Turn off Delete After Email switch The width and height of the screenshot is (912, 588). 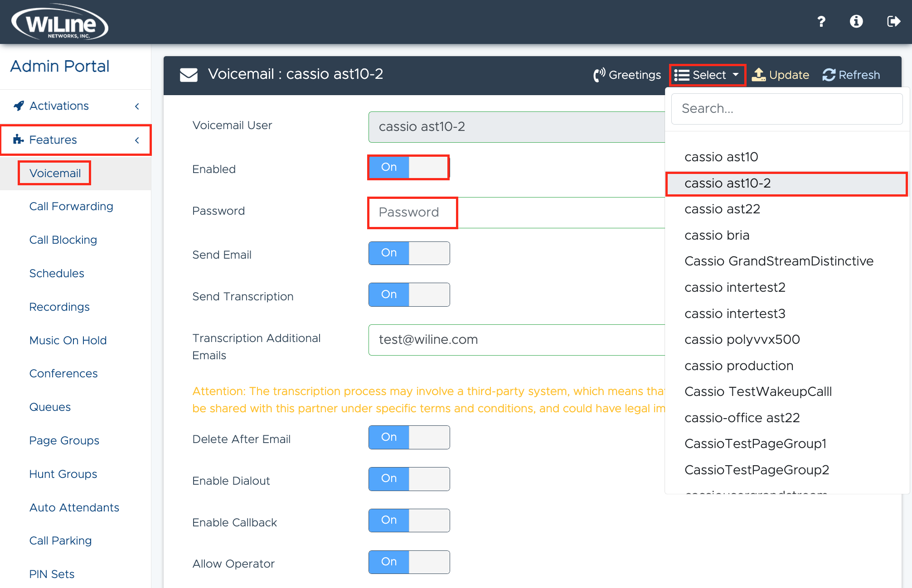click(x=408, y=437)
